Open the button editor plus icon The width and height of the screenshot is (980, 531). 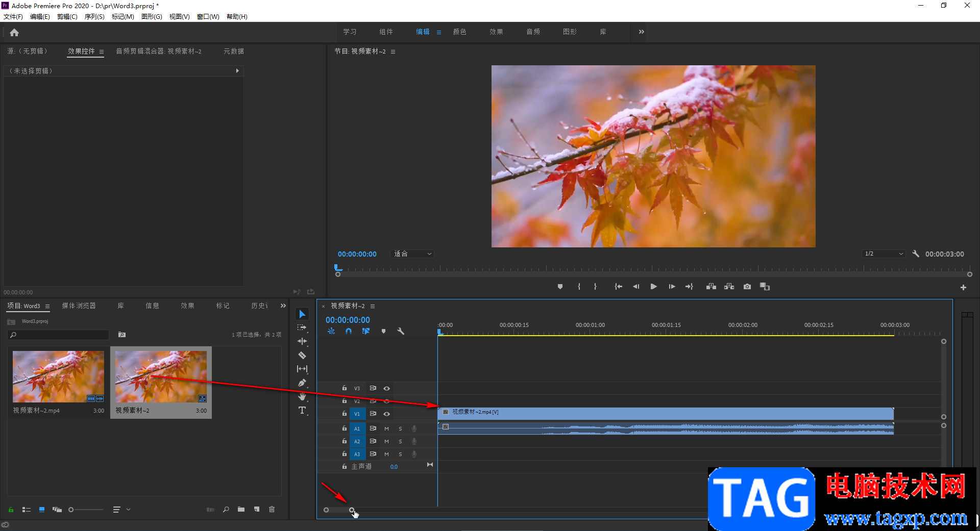(x=963, y=288)
